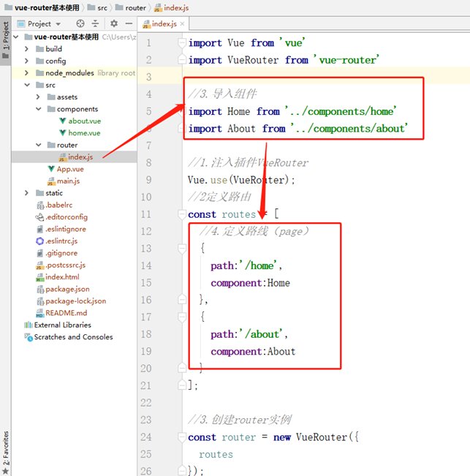Collapse the src folder
The height and width of the screenshot is (476, 470).
27,85
